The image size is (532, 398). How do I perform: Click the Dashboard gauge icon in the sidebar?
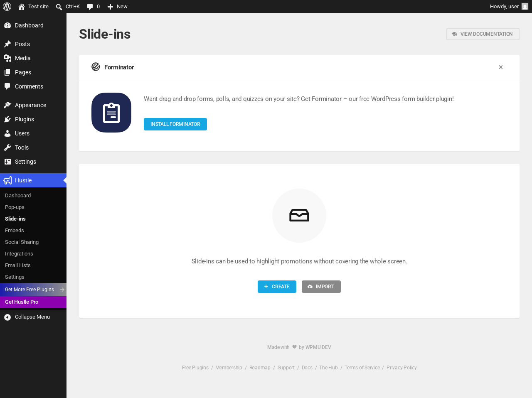[x=7, y=25]
